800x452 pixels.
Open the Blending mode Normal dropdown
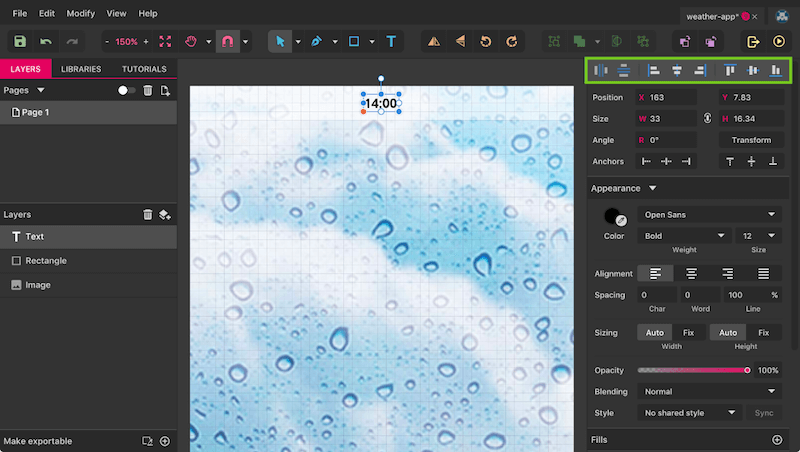pos(709,392)
